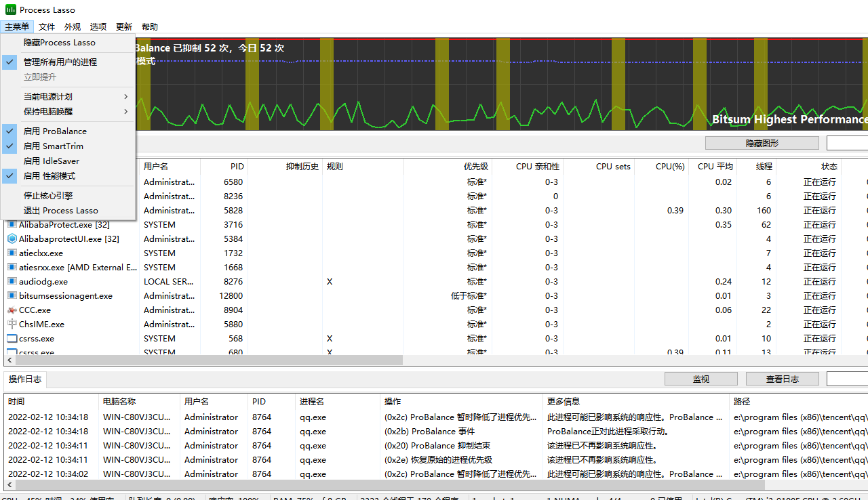Select 隐藏Process Lasso menu entry
Image resolution: width=868 pixels, height=500 pixels.
coord(68,42)
